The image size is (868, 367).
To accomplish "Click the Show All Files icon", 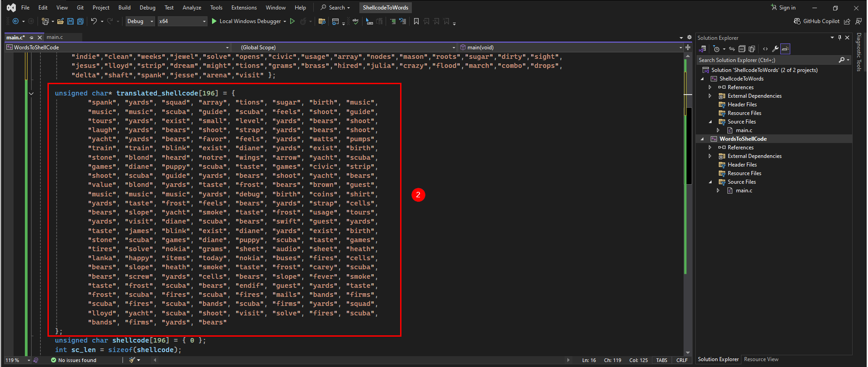I will (752, 49).
